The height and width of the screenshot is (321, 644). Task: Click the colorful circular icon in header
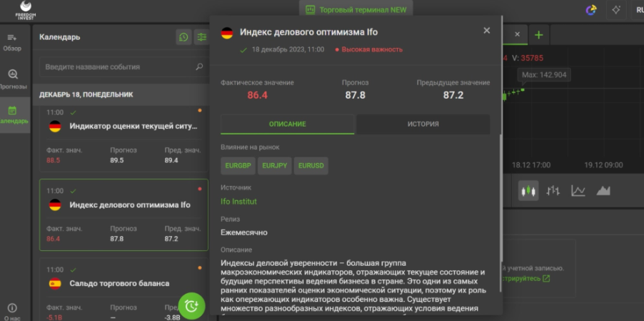590,10
